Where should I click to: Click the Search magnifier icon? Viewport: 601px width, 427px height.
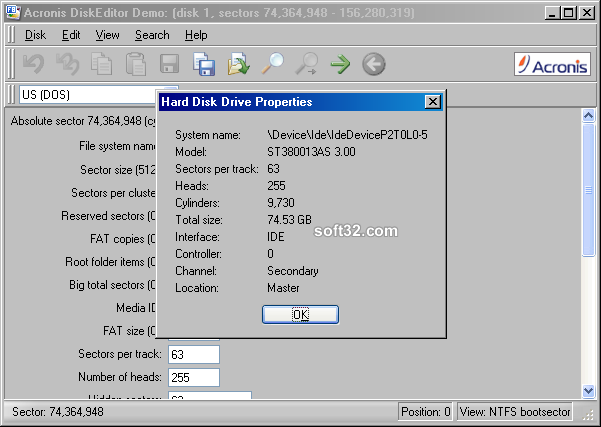click(x=273, y=64)
